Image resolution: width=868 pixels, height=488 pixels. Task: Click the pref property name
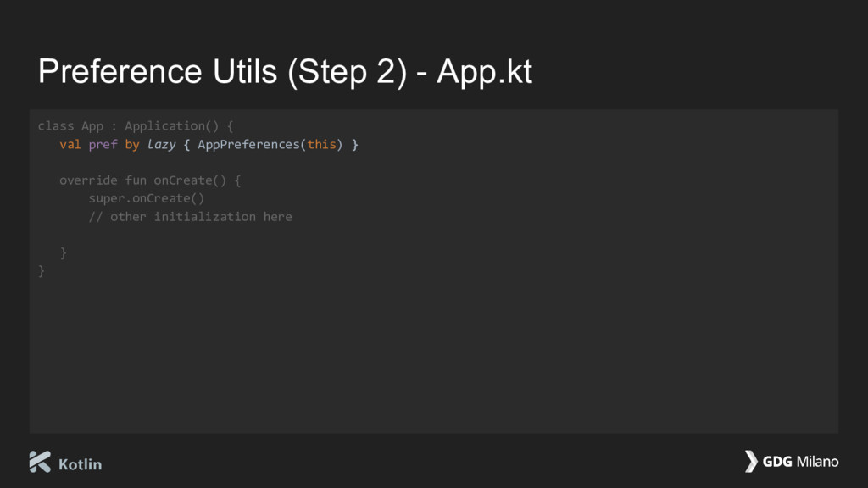pyautogui.click(x=103, y=145)
